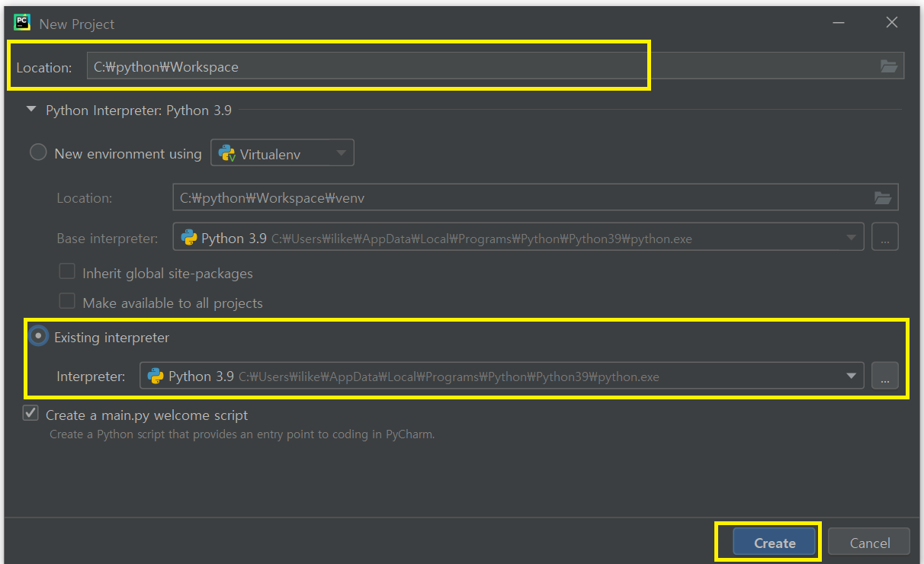Open the existing Interpreter dropdown list

[x=851, y=376]
